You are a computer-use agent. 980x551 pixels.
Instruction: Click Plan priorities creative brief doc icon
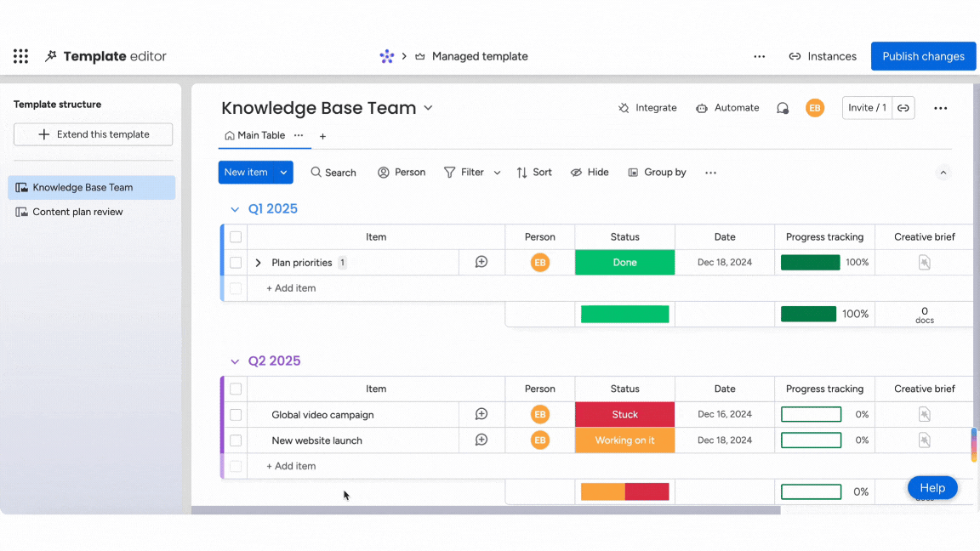point(925,263)
